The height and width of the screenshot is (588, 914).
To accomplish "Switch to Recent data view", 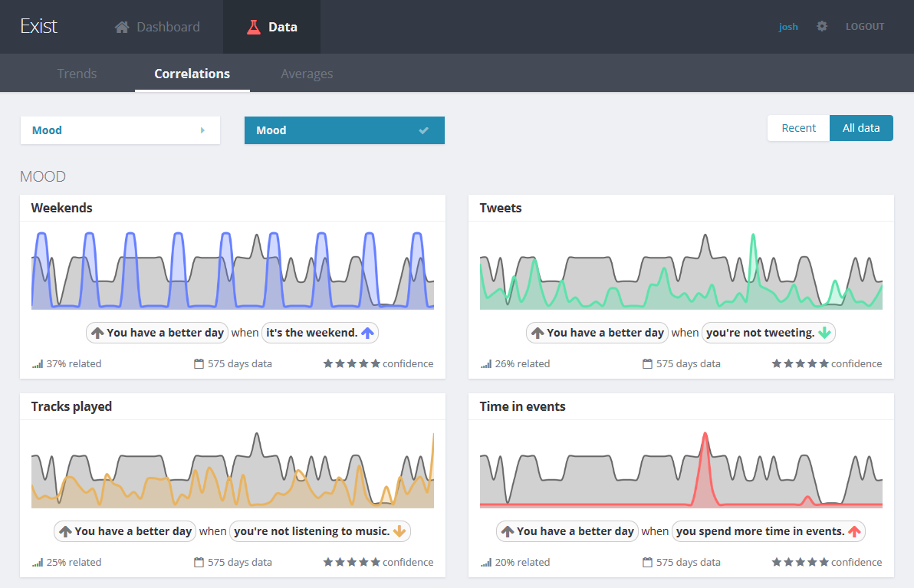I will 798,128.
